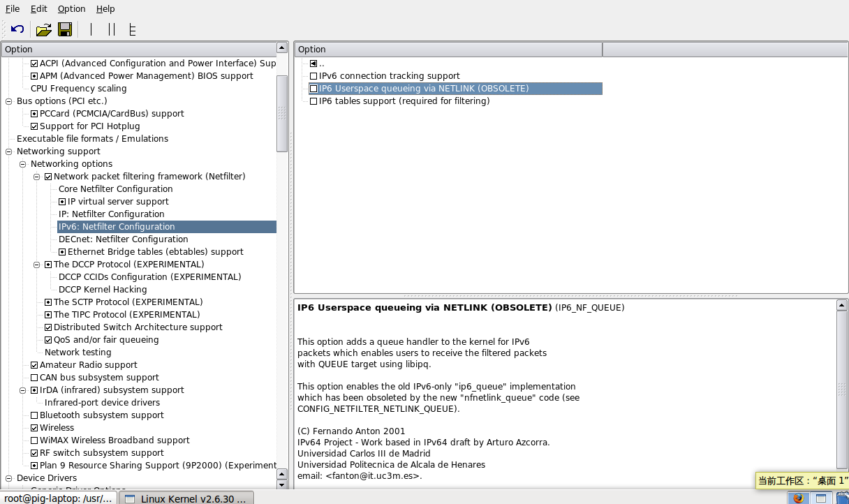The width and height of the screenshot is (849, 504).
Task: Toggle IP virtual server support checkbox
Action: pyautogui.click(x=62, y=202)
